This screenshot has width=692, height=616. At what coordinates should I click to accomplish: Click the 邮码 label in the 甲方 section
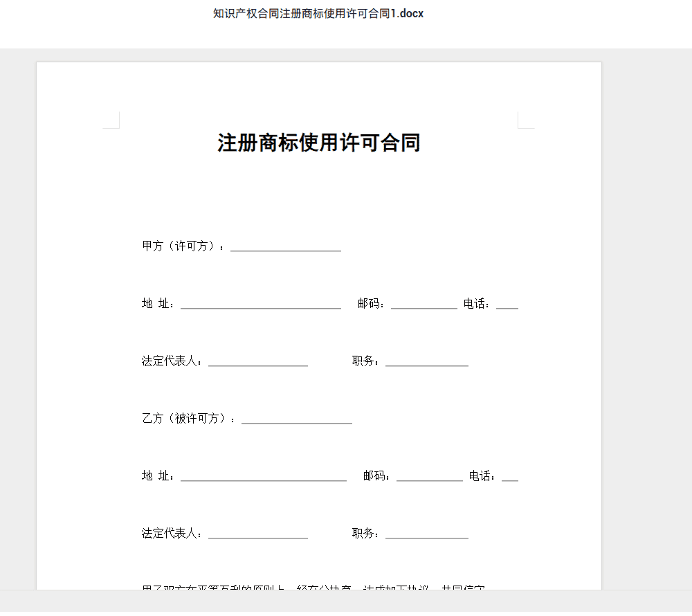point(371,304)
